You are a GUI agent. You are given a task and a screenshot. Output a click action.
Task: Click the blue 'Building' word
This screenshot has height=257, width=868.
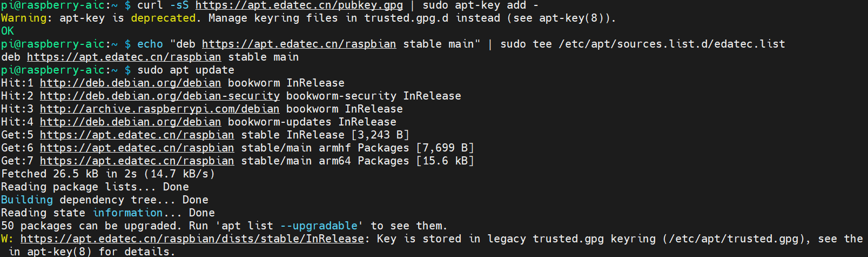click(27, 200)
